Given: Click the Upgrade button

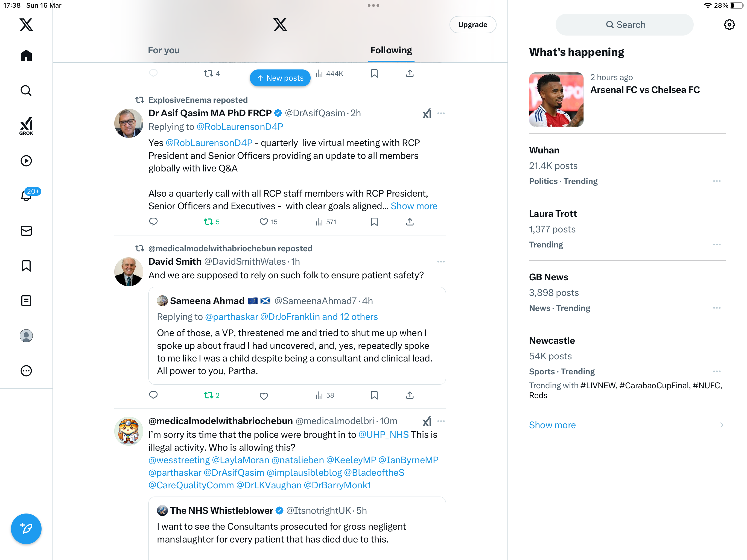Looking at the screenshot, I should pos(472,25).
